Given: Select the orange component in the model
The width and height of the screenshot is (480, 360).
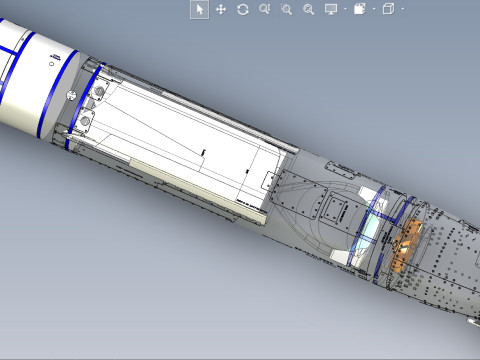Looking at the screenshot, I should pyautogui.click(x=406, y=245).
